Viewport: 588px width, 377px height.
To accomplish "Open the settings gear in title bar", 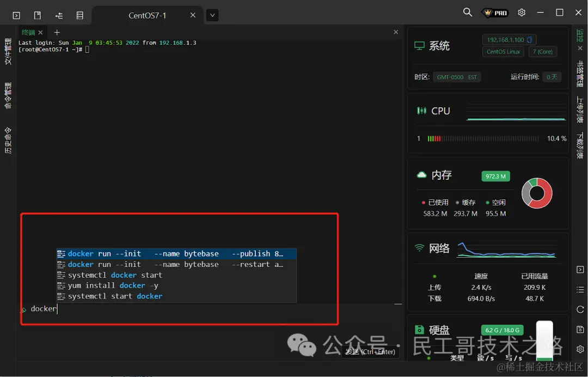I will [x=521, y=13].
